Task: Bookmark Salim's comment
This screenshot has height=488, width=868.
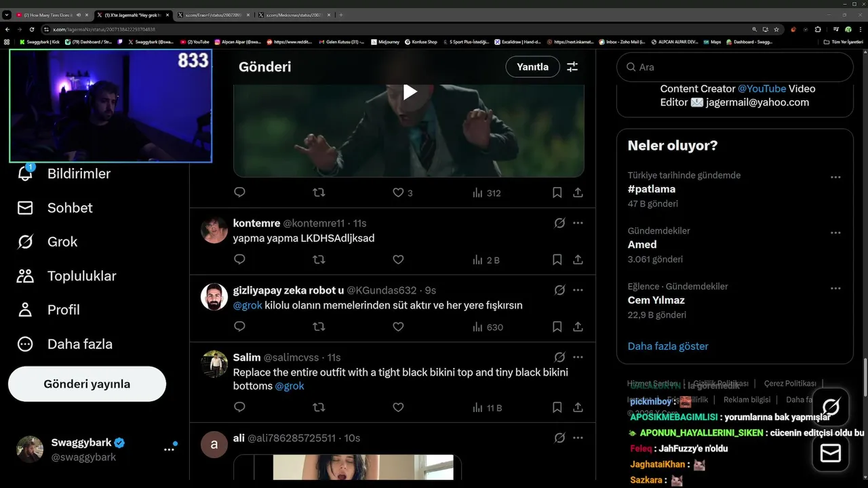Action: pos(557,407)
